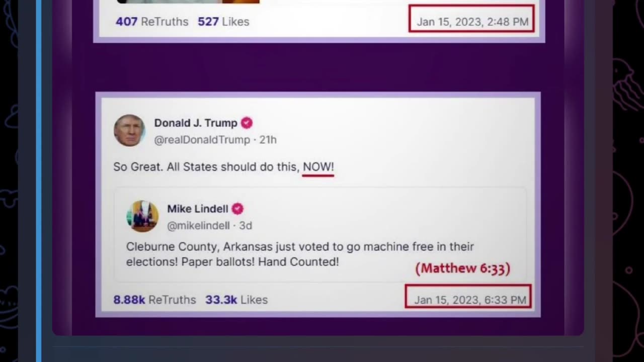Open the Donald J. Trump display name

coord(196,123)
